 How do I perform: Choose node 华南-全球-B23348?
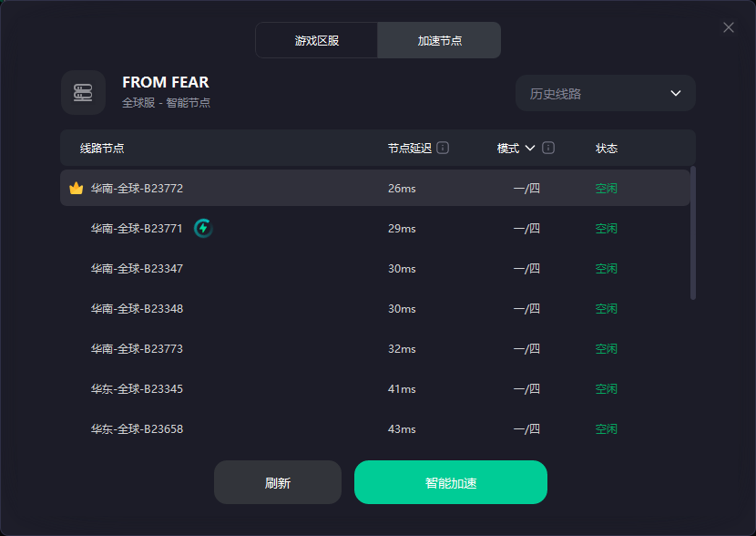375,309
